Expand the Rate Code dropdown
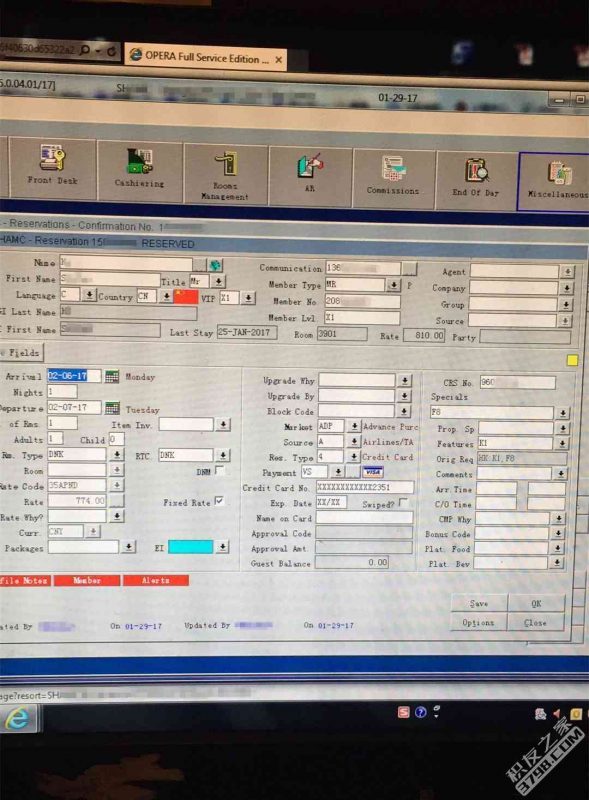589x800 pixels. [x=116, y=485]
